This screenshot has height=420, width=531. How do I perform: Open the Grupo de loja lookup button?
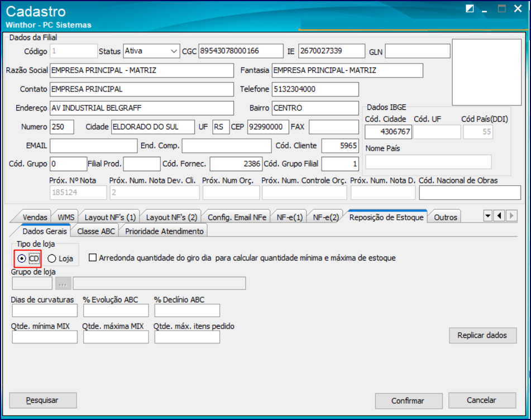tap(63, 283)
